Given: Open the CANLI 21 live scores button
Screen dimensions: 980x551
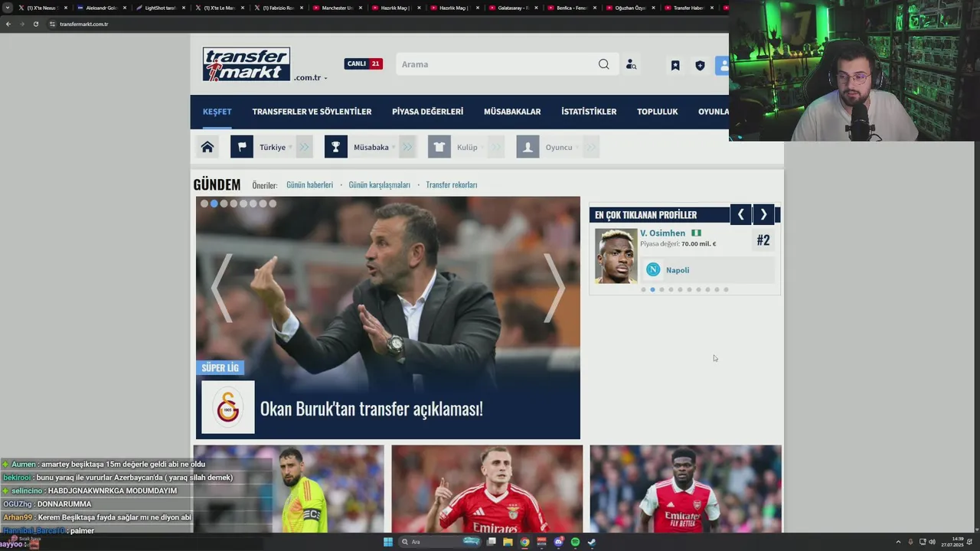Looking at the screenshot, I should click(x=363, y=64).
